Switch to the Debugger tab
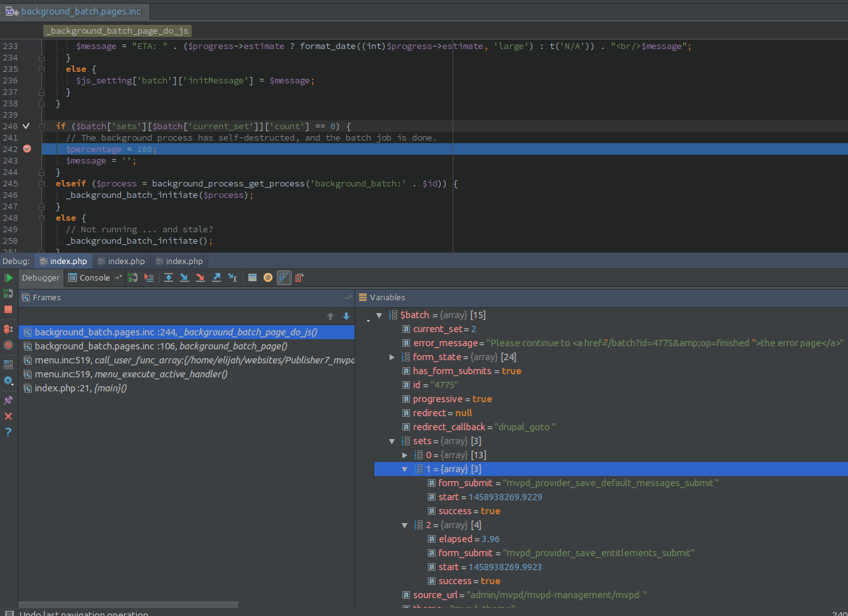Screen dimensions: 848x616 click(x=41, y=277)
